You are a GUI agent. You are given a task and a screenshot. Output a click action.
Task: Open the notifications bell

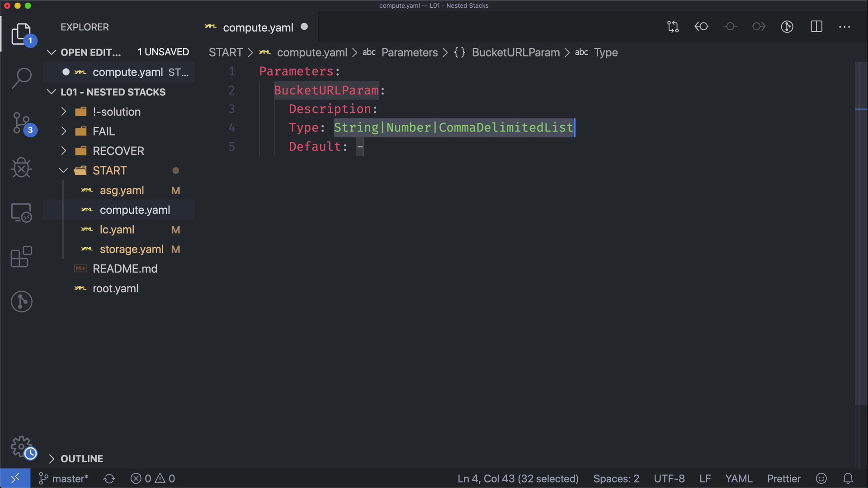point(848,479)
